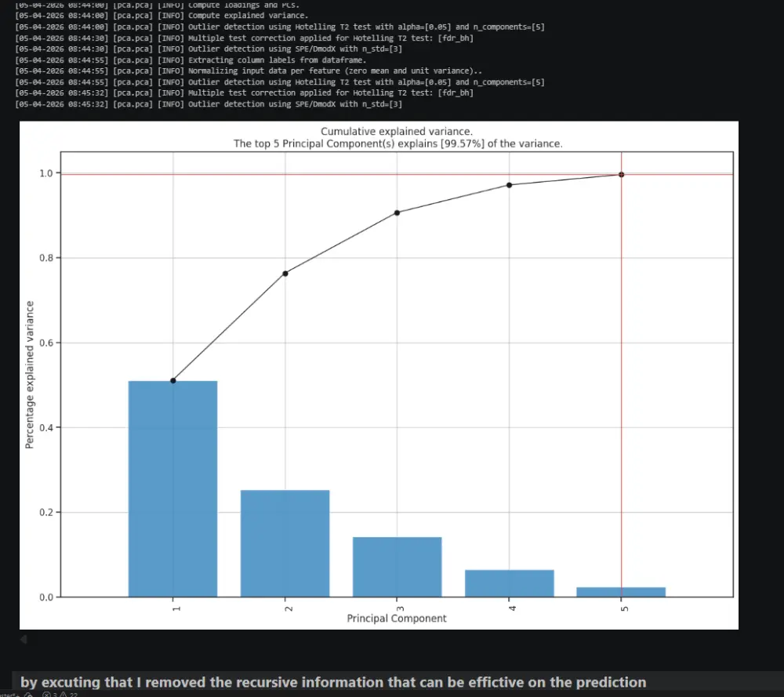Screen dimensions: 784x697
Task: Click the cumulative point at component 5 crosshair
Action: point(622,175)
